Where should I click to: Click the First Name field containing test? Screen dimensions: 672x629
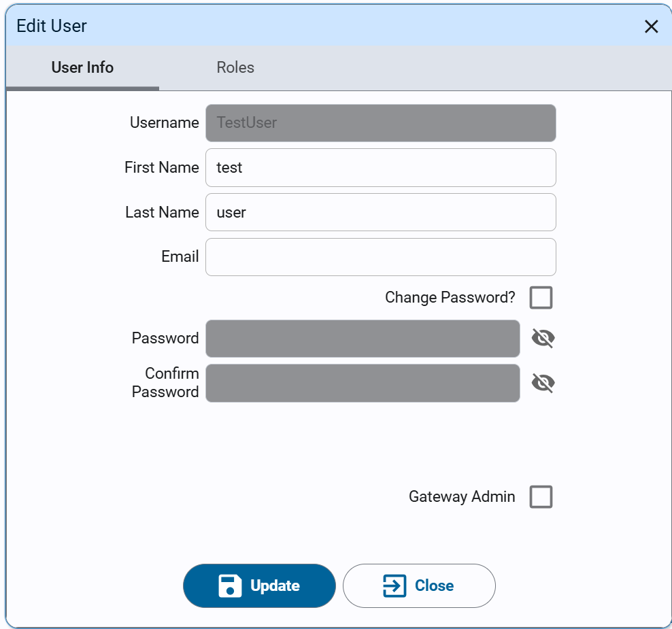point(381,167)
